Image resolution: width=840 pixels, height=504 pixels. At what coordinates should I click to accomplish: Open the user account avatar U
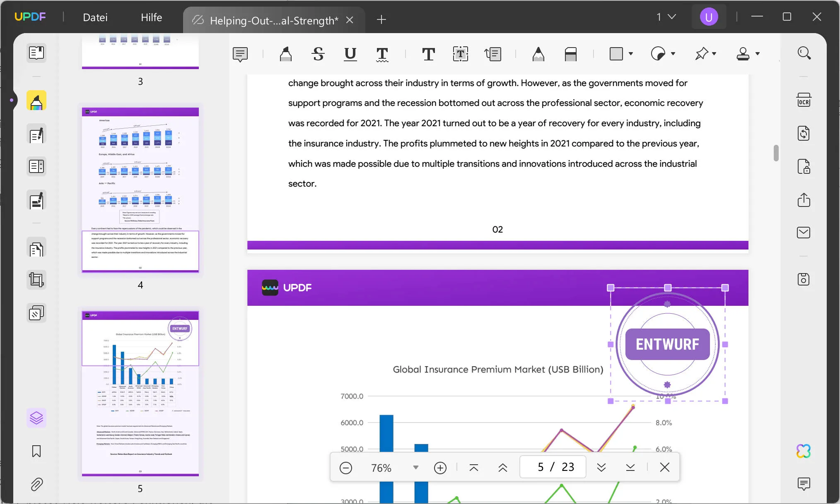click(709, 17)
